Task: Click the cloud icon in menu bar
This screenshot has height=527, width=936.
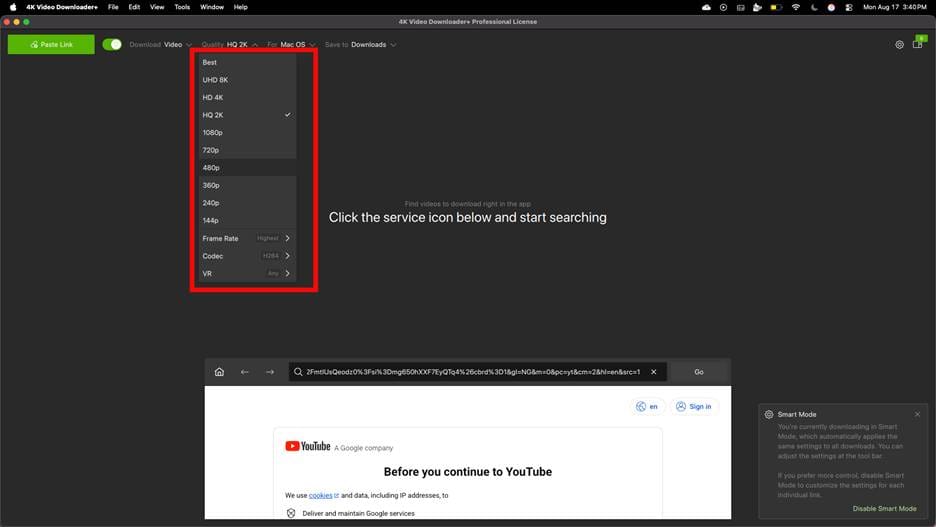Action: 706,7
